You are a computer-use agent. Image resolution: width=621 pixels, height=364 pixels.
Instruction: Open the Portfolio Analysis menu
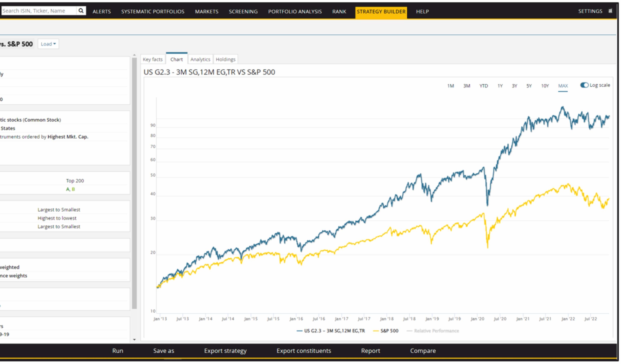point(295,12)
